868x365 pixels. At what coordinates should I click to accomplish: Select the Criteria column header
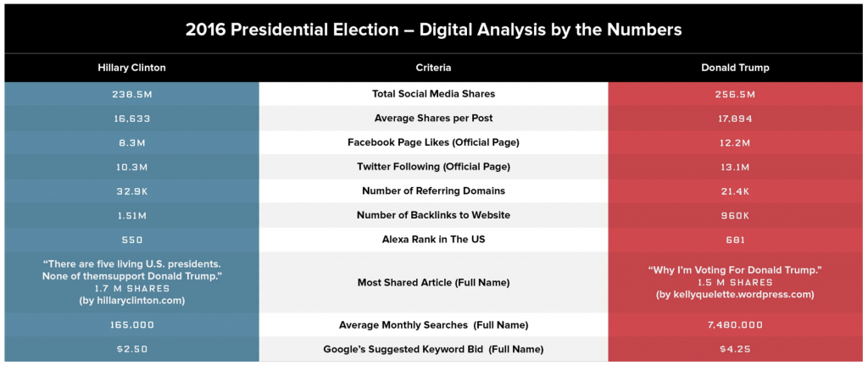click(433, 67)
